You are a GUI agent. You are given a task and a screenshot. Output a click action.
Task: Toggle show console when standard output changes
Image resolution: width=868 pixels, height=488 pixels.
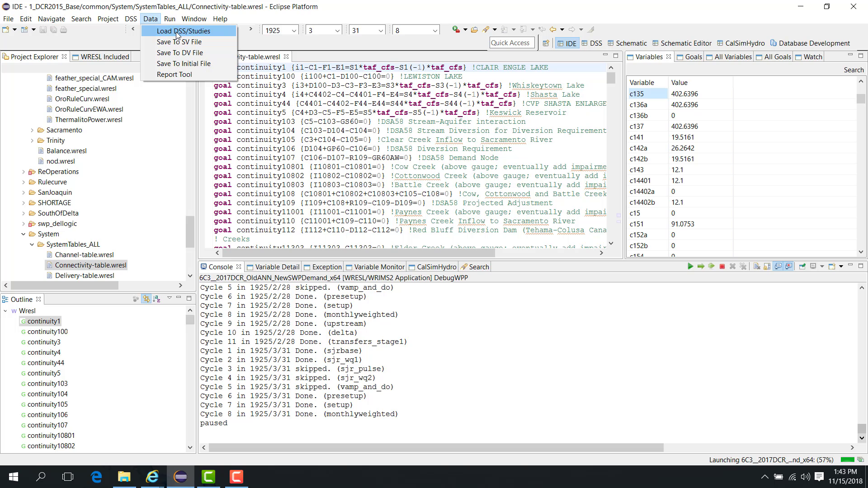click(x=778, y=267)
